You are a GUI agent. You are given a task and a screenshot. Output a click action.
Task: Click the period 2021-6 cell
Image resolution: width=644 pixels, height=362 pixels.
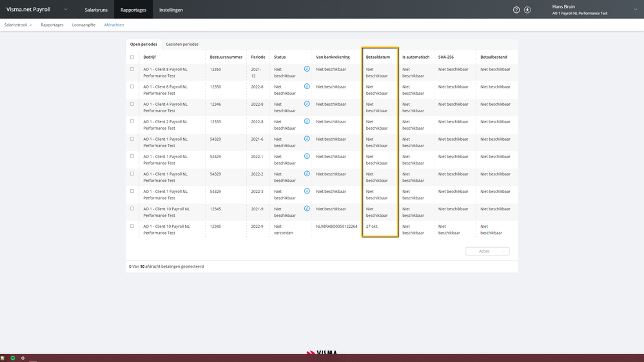pos(257,139)
